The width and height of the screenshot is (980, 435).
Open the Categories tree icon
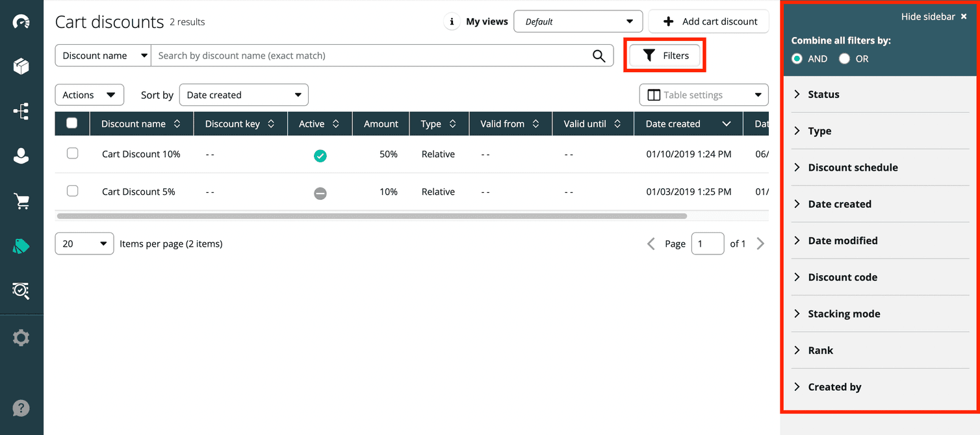pyautogui.click(x=21, y=111)
